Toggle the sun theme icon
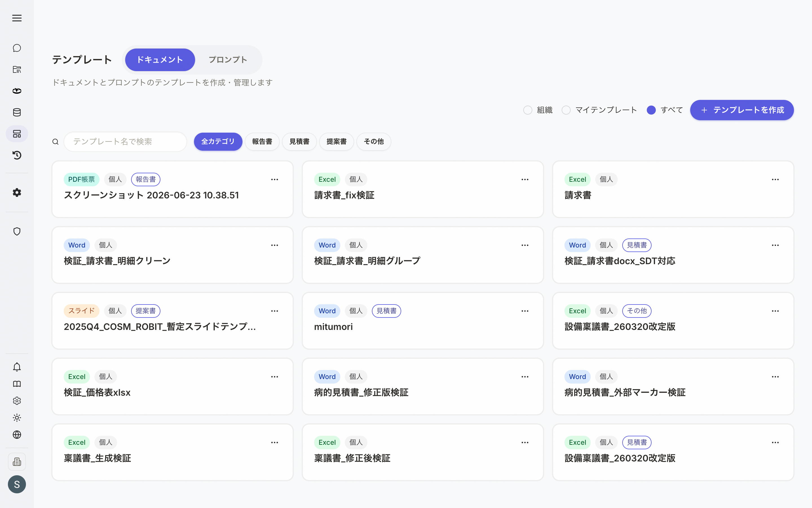This screenshot has height=508, width=812. coord(17,418)
